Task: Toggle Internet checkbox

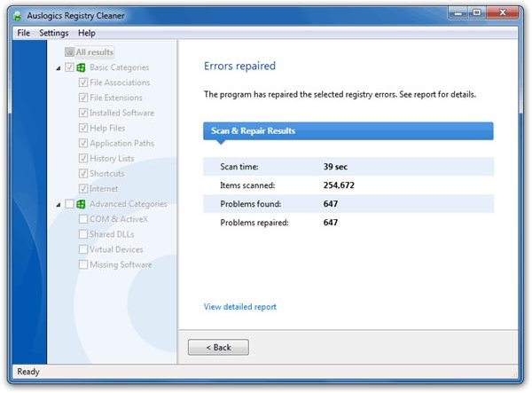Action: coord(83,189)
